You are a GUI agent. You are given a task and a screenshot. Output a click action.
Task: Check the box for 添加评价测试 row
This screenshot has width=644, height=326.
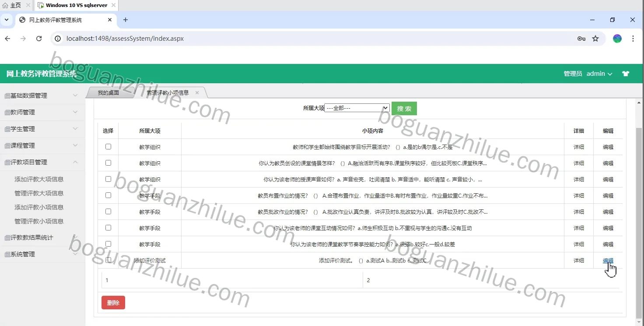(x=108, y=260)
